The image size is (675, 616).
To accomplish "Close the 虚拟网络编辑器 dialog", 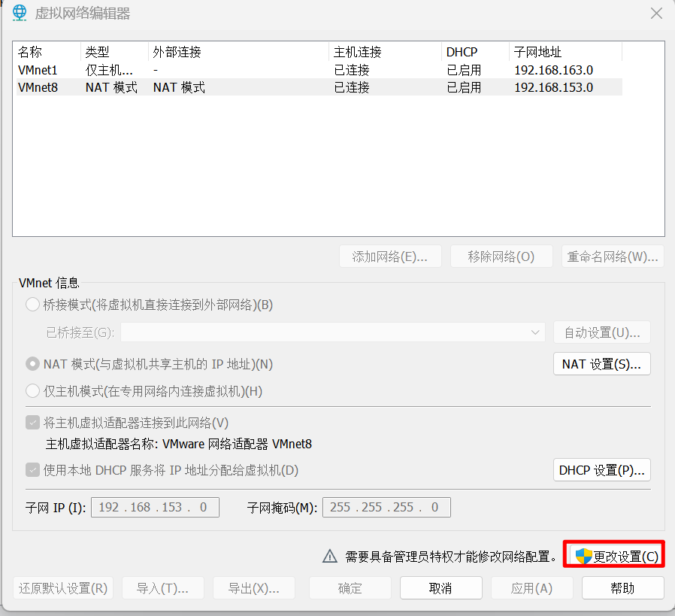I will coord(656,14).
